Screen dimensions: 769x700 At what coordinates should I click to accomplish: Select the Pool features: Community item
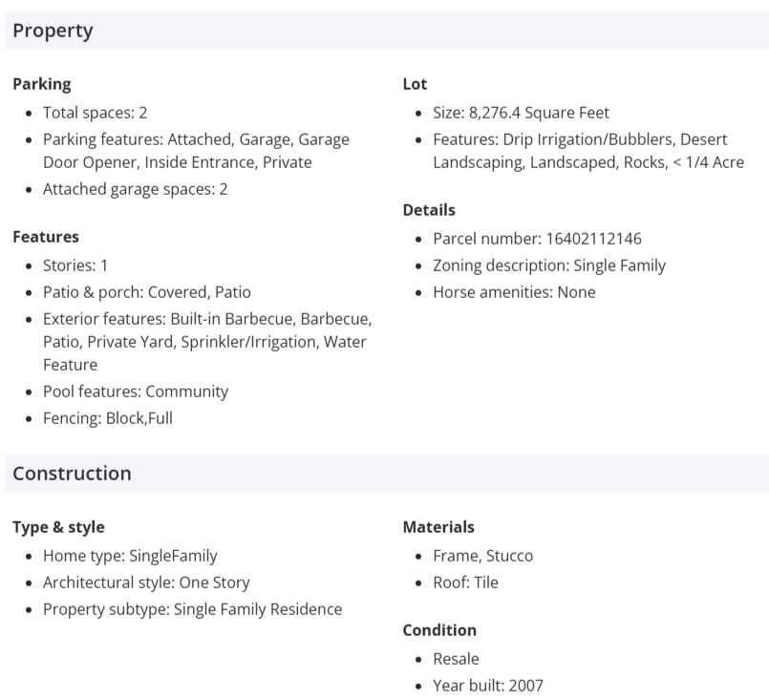[136, 392]
